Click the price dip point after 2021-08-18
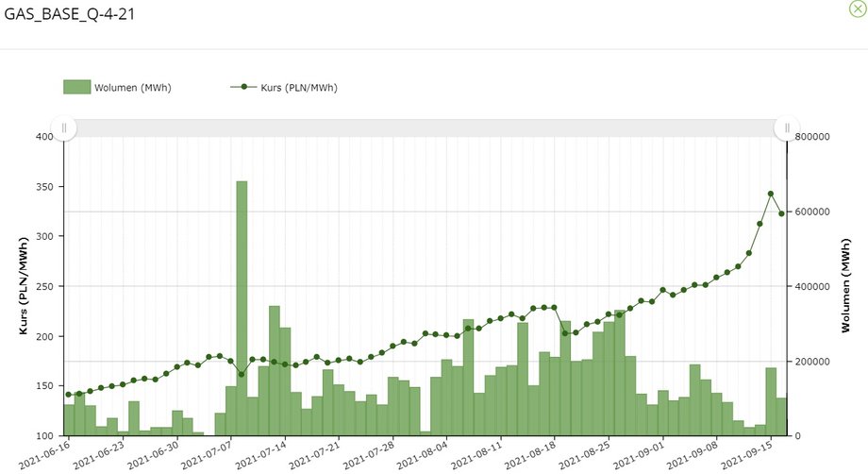Viewport: 868px width, 474px height. coord(565,333)
